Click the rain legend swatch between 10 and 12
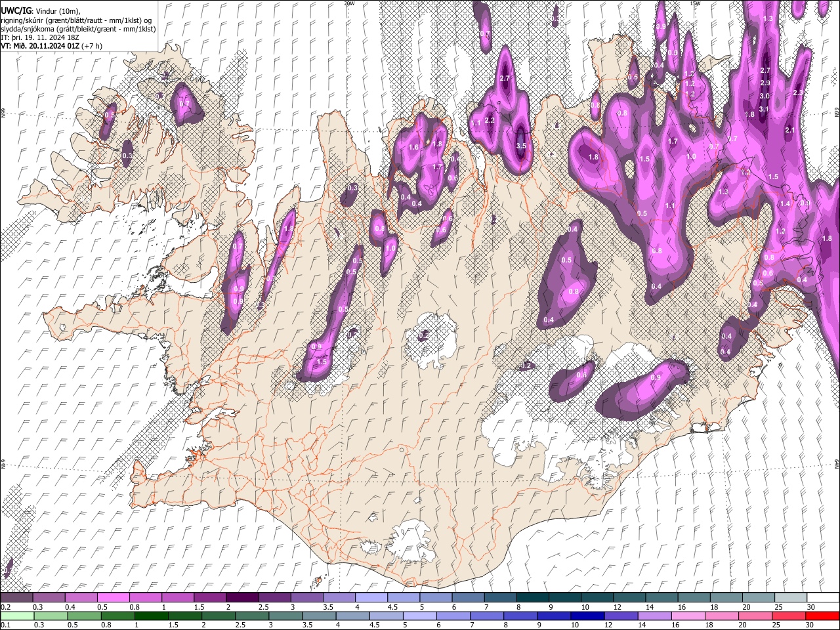 [x=589, y=616]
